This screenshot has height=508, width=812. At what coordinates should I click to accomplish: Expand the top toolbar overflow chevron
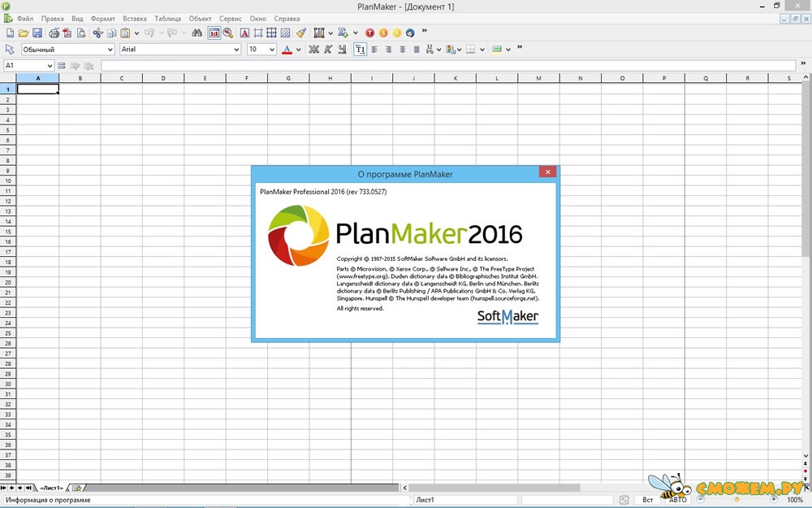[425, 31]
